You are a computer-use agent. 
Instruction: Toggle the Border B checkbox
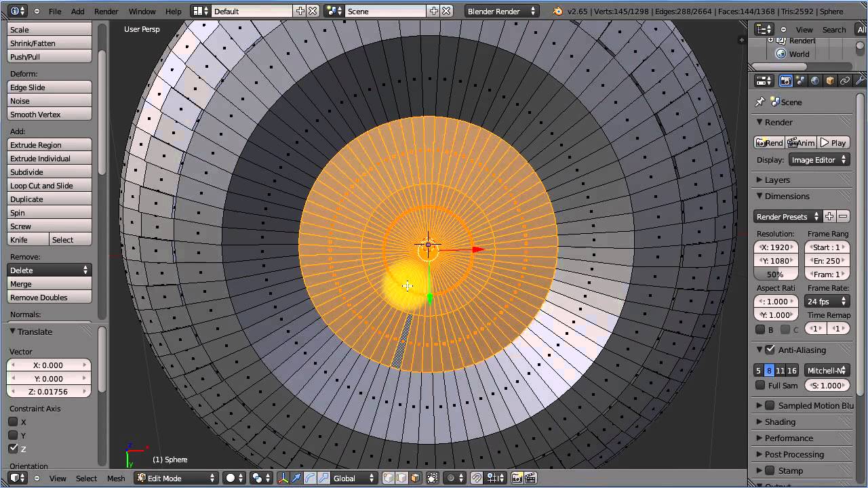760,329
